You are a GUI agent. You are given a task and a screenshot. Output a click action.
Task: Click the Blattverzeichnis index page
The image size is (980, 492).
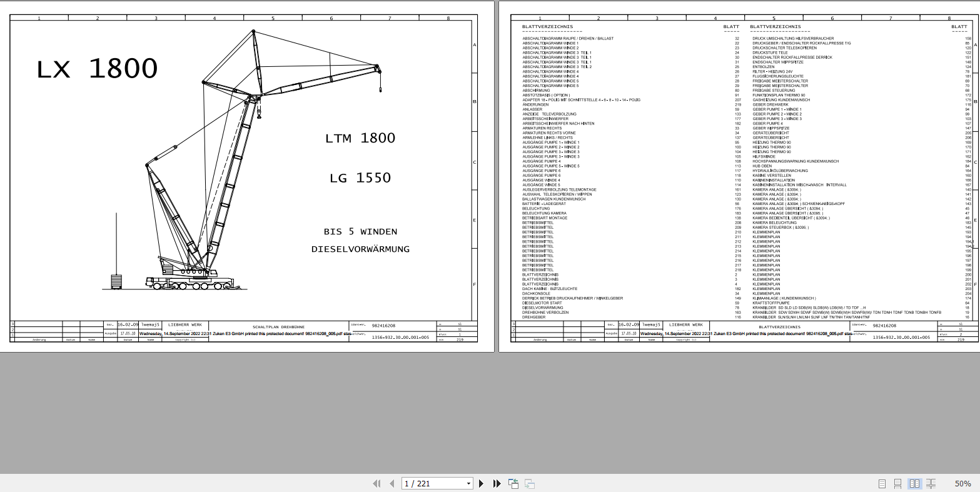(738, 175)
